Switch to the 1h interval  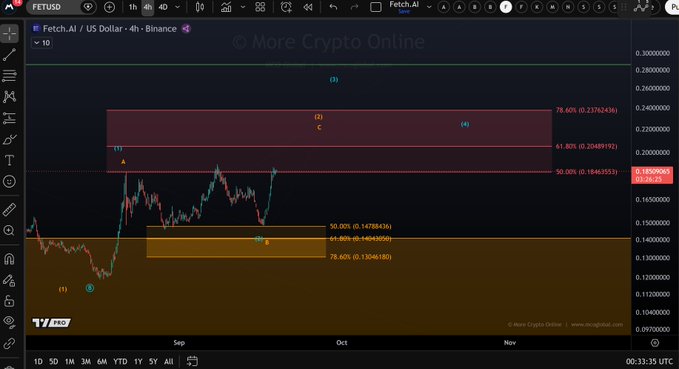point(133,7)
